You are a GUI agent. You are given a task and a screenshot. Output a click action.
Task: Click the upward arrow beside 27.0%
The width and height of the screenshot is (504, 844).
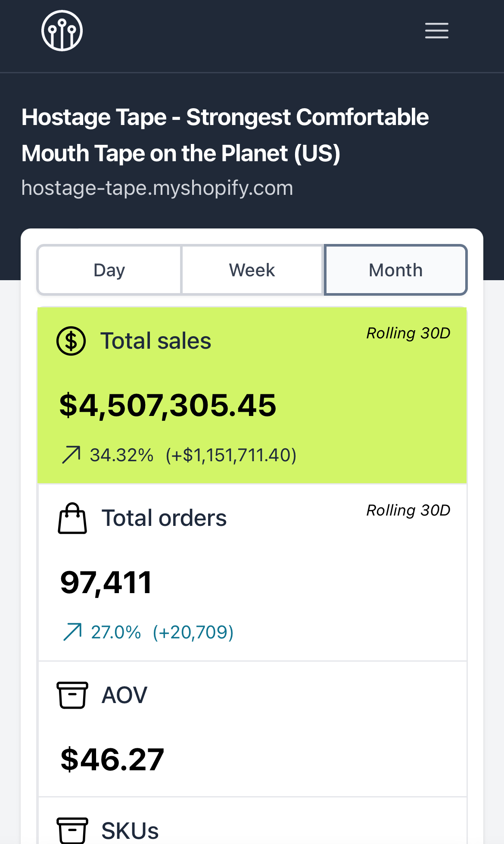tap(72, 632)
